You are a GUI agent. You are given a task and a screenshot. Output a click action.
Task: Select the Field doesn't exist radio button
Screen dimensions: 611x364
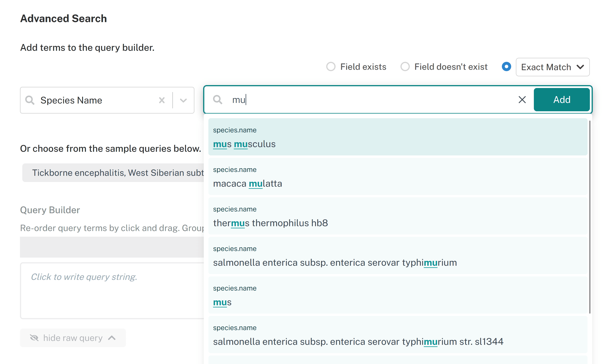[x=405, y=67]
